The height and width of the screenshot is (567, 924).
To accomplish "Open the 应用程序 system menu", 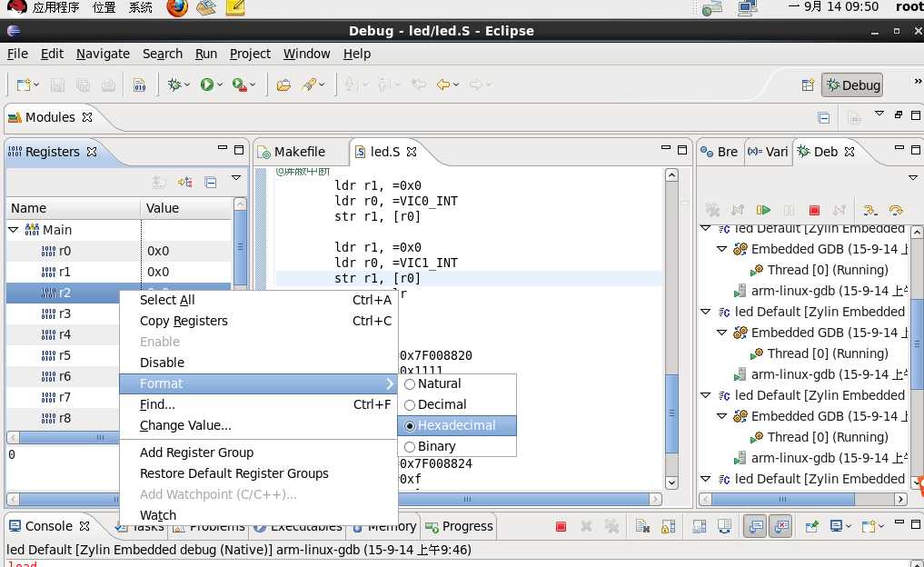I will coord(55,7).
